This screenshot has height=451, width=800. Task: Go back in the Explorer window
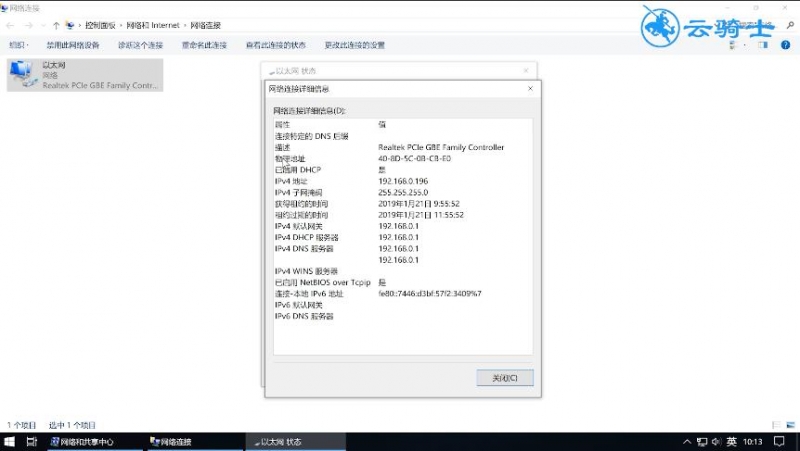[10, 25]
